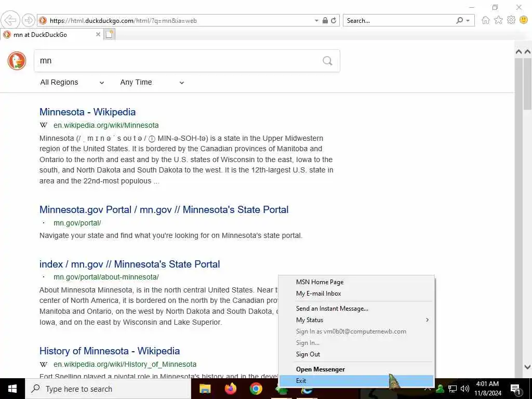Click the Windows 'Type here to search' box
532x399 pixels.
pyautogui.click(x=108, y=389)
